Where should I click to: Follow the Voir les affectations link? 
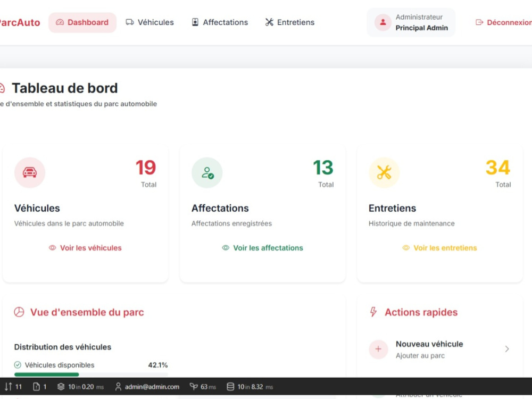pyautogui.click(x=263, y=248)
